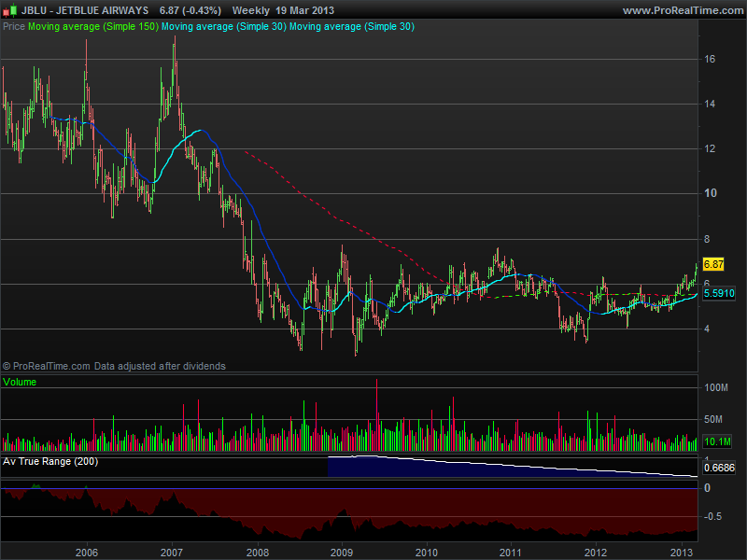The image size is (747, 560).
Task: Click the Volume panel label
Action: click(x=21, y=382)
